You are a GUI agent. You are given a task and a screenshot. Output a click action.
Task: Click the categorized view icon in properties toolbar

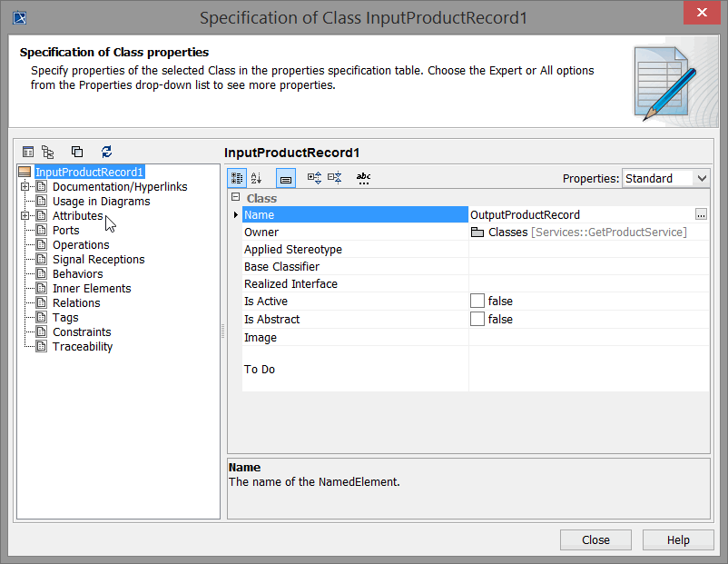[236, 179]
